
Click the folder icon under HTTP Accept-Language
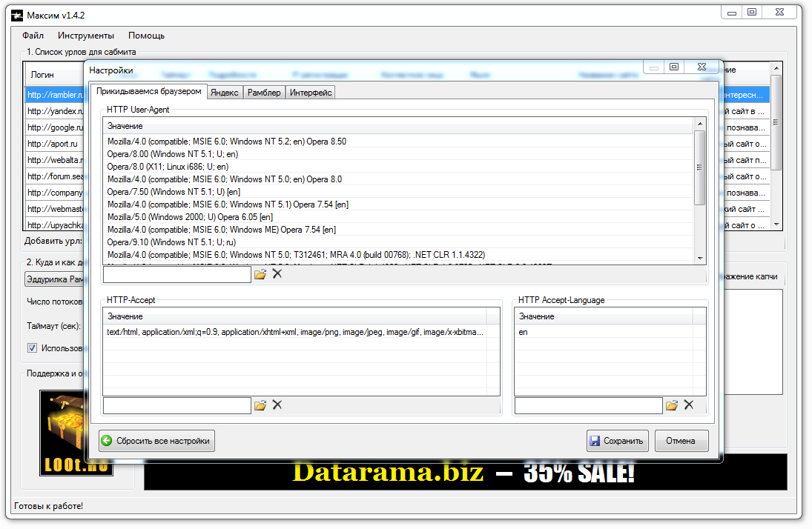(x=672, y=405)
